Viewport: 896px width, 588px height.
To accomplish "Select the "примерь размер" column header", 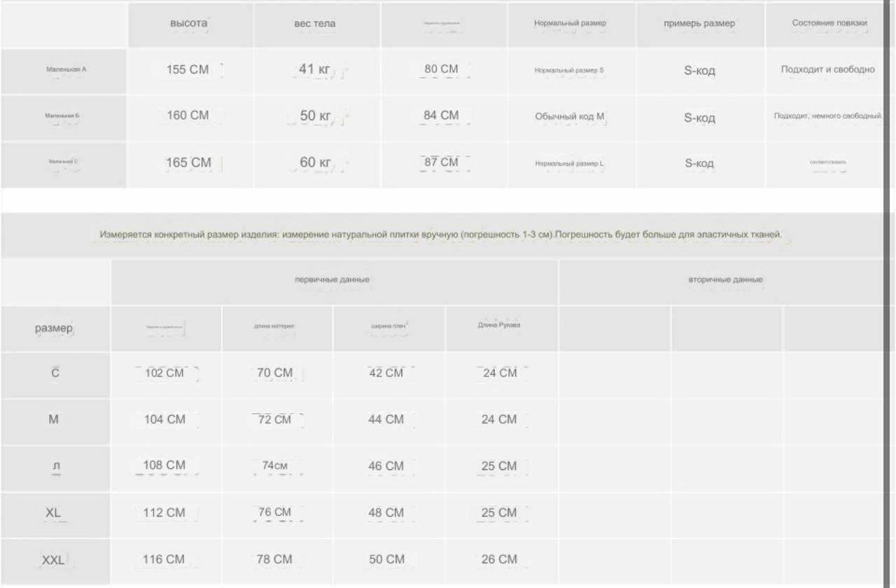I will click(x=699, y=24).
